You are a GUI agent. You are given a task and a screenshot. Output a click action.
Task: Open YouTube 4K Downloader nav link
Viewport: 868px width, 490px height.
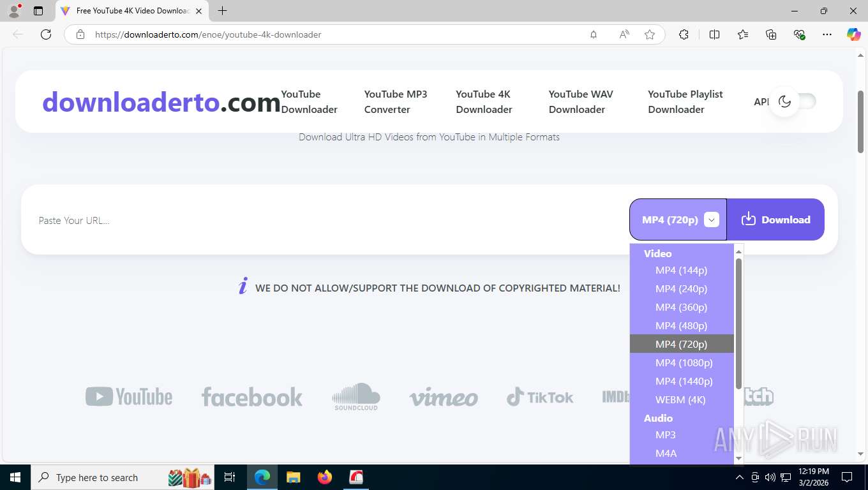click(484, 101)
